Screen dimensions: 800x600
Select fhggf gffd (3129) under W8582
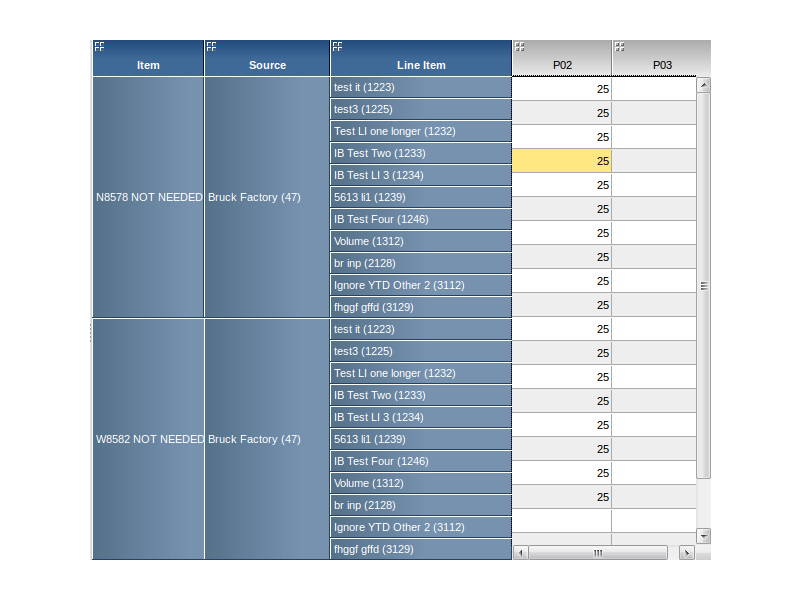(421, 549)
